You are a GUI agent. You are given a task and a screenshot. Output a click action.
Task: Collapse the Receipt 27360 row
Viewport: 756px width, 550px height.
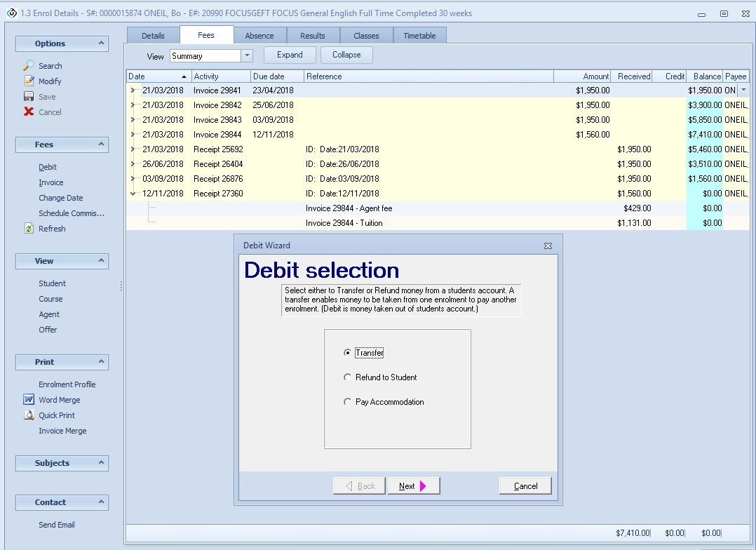(133, 194)
